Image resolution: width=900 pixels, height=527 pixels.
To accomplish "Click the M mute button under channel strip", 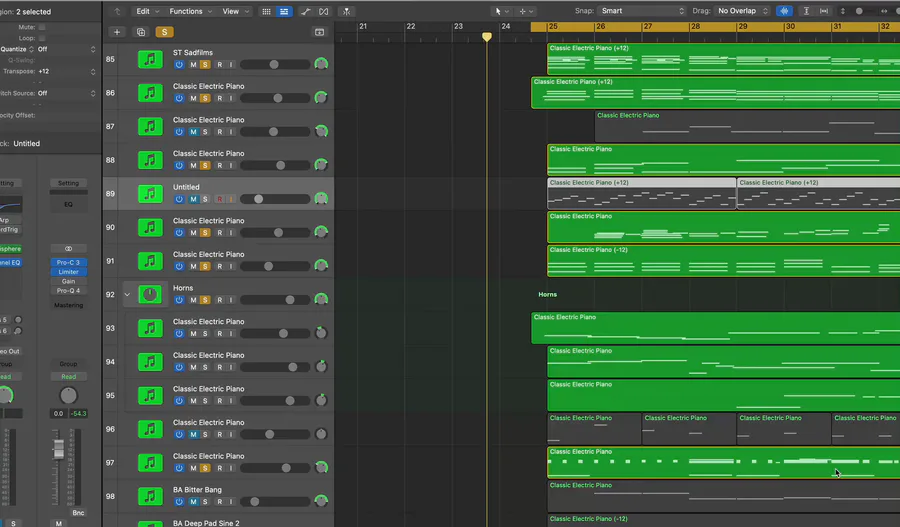I will tap(59, 523).
